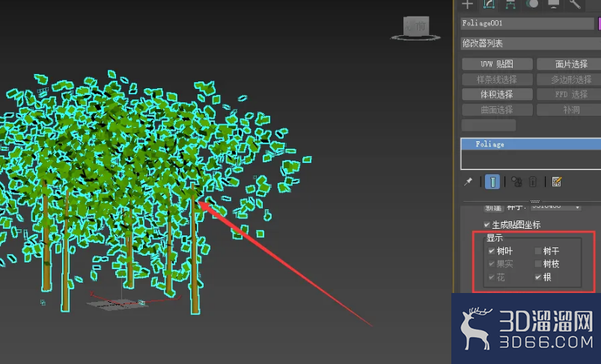Click the ViewCube front face
The width and height of the screenshot is (601, 364).
pyautogui.click(x=416, y=26)
